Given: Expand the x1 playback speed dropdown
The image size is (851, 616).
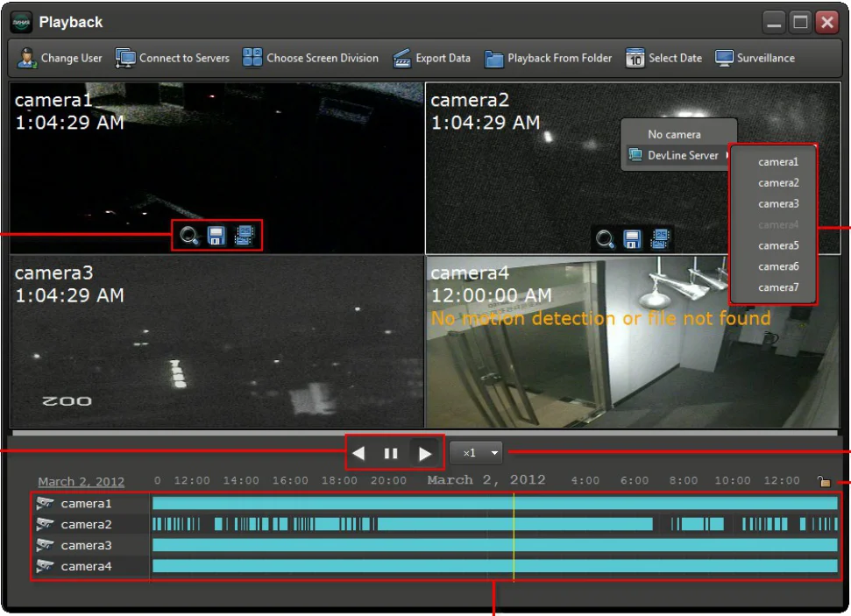Looking at the screenshot, I should tap(476, 453).
